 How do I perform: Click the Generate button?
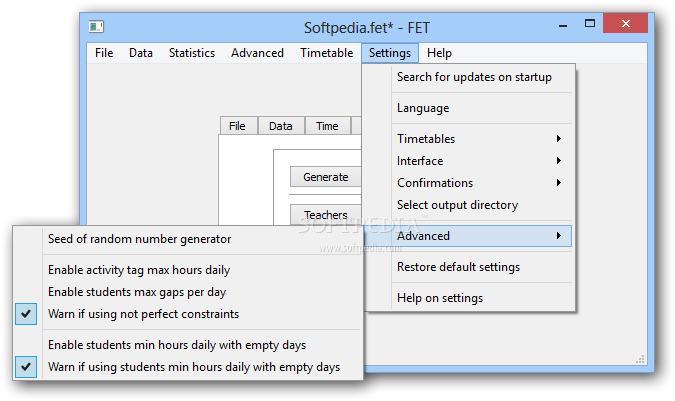(x=325, y=177)
